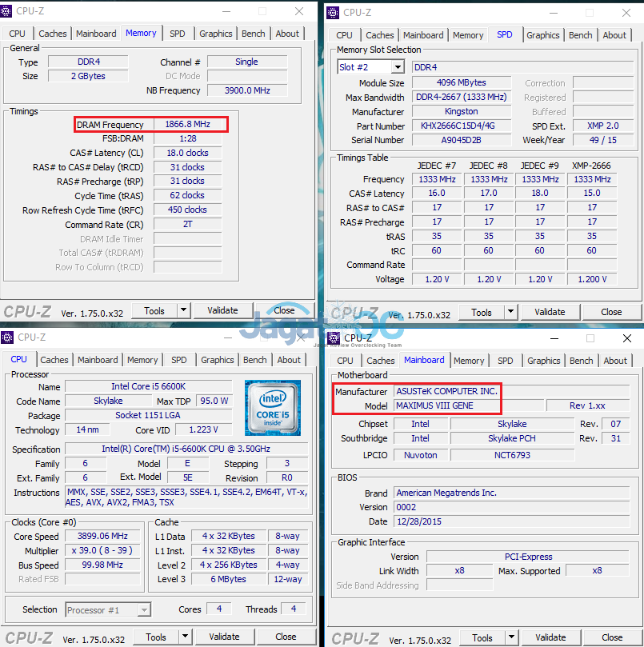The width and height of the screenshot is (644, 647).
Task: Select Bench tab in SPD window
Action: (x=581, y=35)
